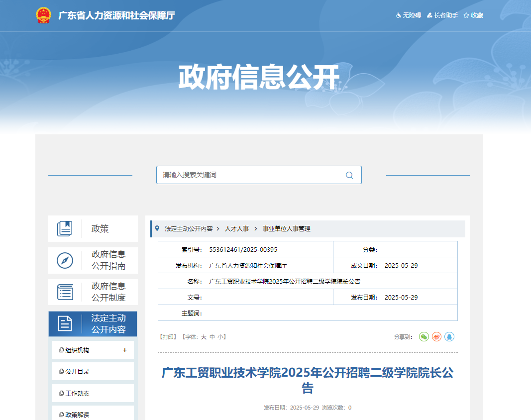Share to Weibo icon
This screenshot has width=531, height=420.
tap(436, 337)
